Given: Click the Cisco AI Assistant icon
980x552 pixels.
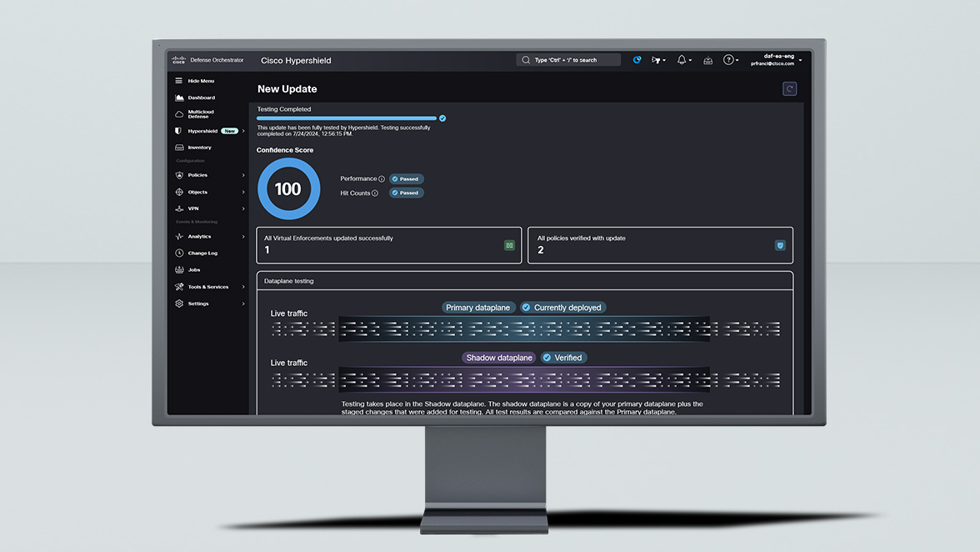Looking at the screenshot, I should pyautogui.click(x=637, y=60).
